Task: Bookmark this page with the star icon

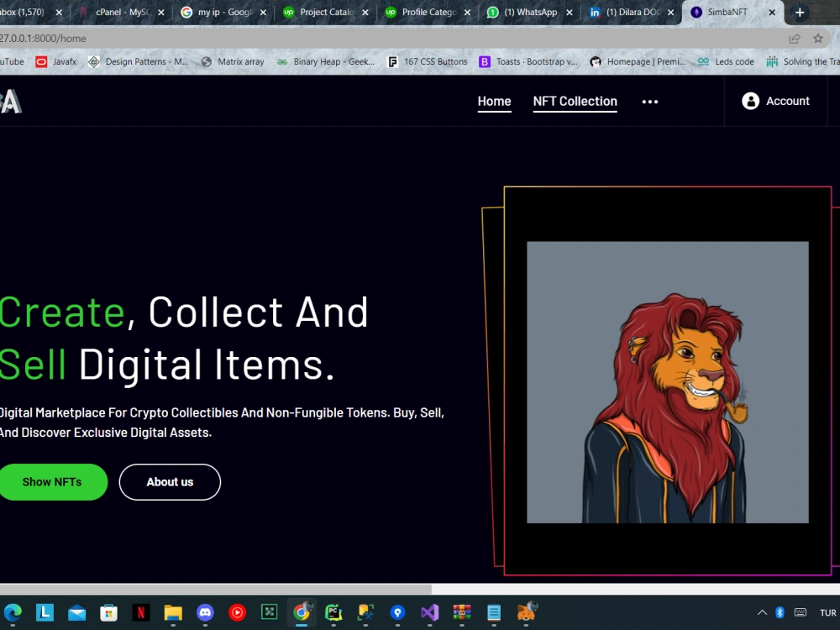Action: (818, 38)
